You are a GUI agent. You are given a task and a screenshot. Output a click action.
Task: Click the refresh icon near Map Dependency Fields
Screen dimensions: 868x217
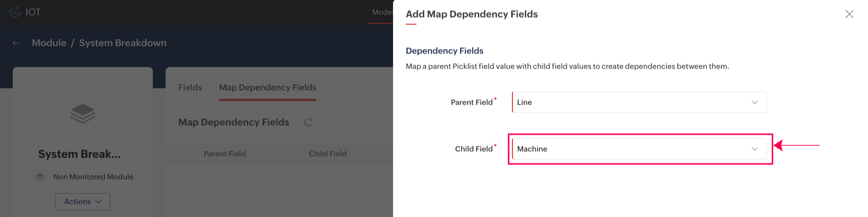coord(308,122)
